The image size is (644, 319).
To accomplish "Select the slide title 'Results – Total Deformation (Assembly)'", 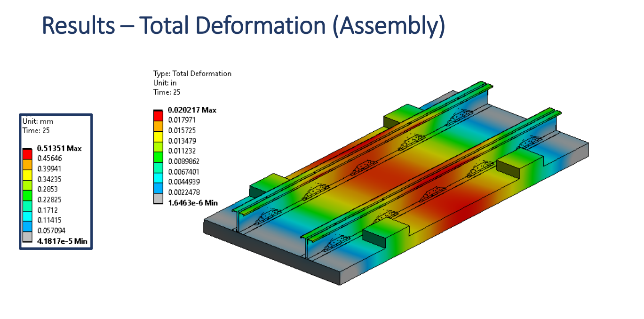I will click(243, 25).
